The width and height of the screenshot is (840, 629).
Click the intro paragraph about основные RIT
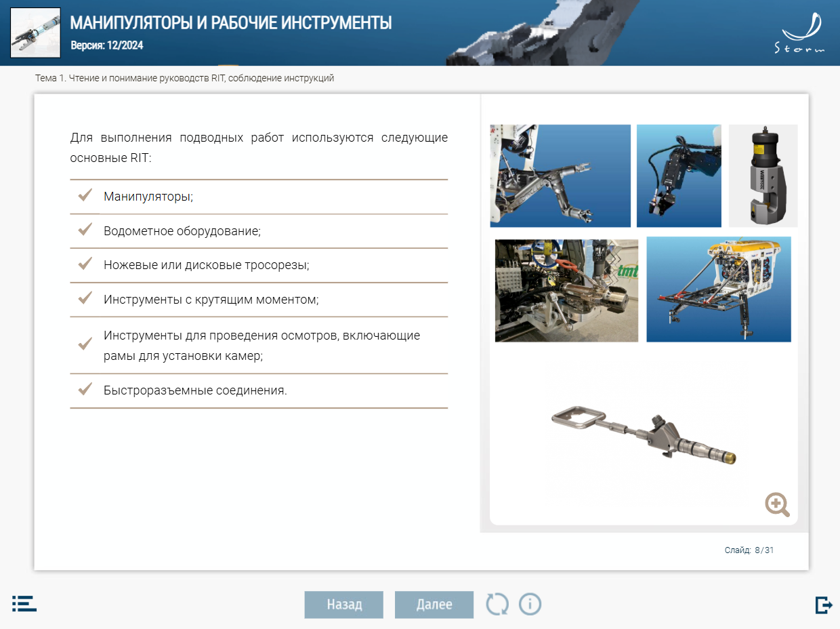pyautogui.click(x=259, y=148)
